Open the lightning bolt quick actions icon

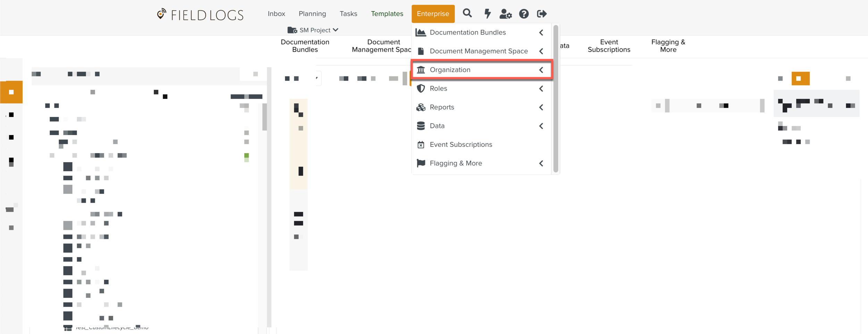tap(487, 14)
